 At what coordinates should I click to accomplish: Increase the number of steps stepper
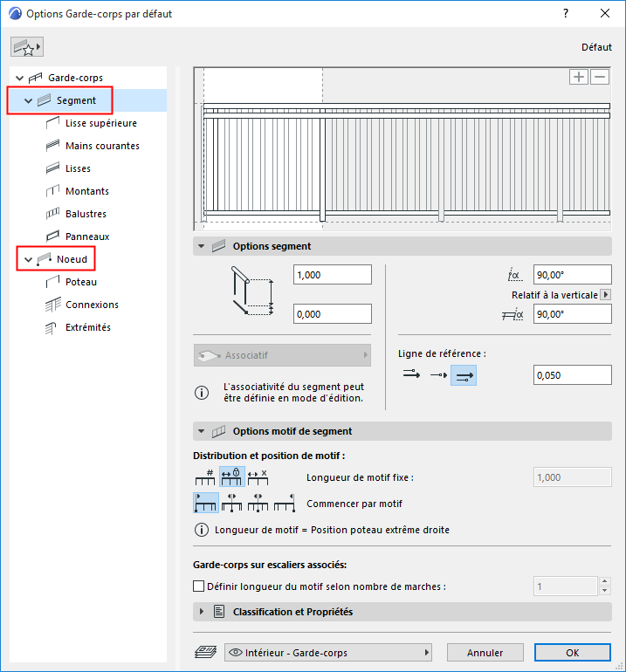[604, 581]
